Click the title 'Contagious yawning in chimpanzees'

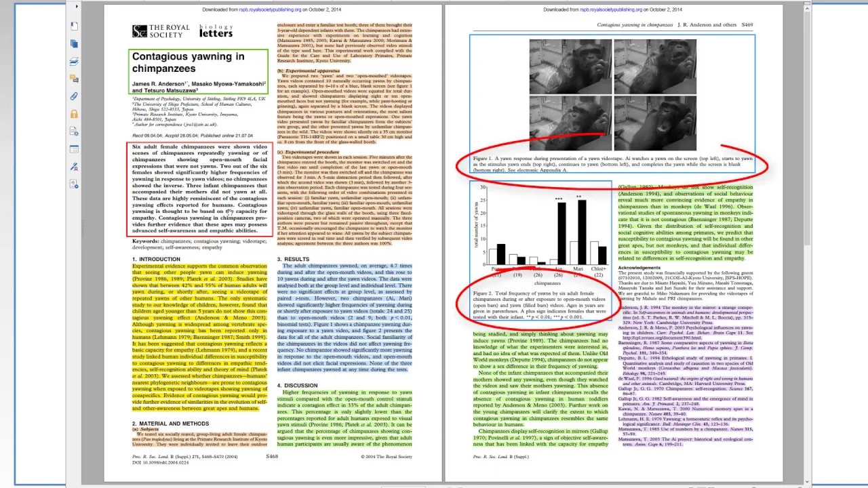[x=188, y=62]
